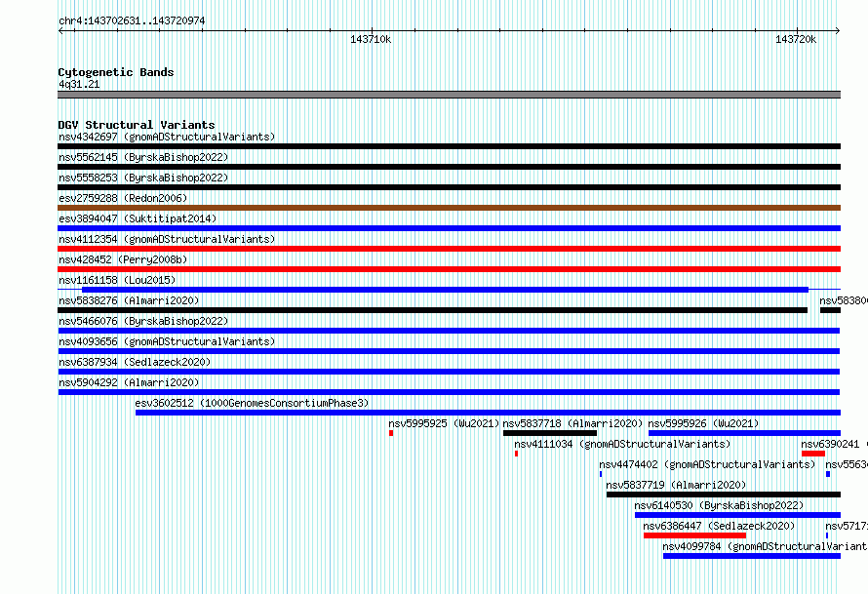Open variant nsv4342697 (gnomADStructuralVariants)
This screenshot has height=594, width=868.
[x=449, y=146]
